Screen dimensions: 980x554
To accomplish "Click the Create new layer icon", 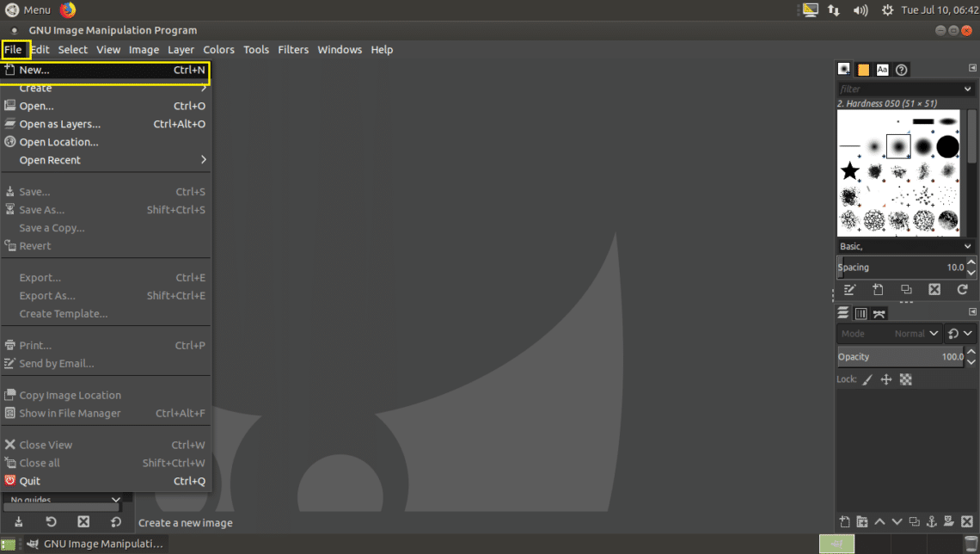I will pos(844,521).
